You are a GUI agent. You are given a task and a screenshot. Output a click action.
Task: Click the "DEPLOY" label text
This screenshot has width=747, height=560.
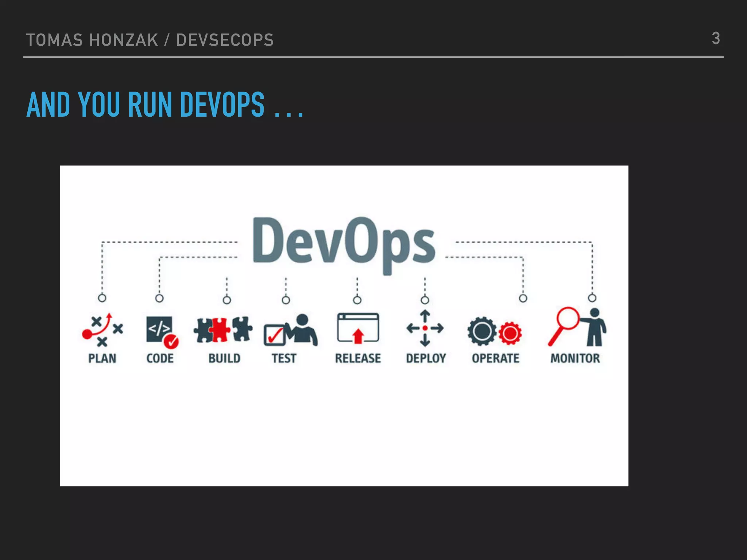pos(426,358)
